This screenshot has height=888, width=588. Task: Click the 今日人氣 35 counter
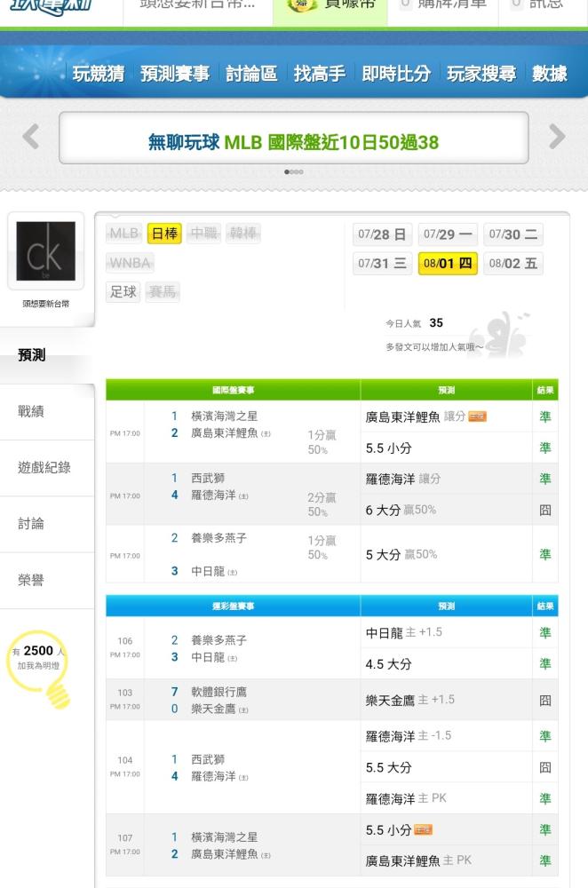coord(415,323)
